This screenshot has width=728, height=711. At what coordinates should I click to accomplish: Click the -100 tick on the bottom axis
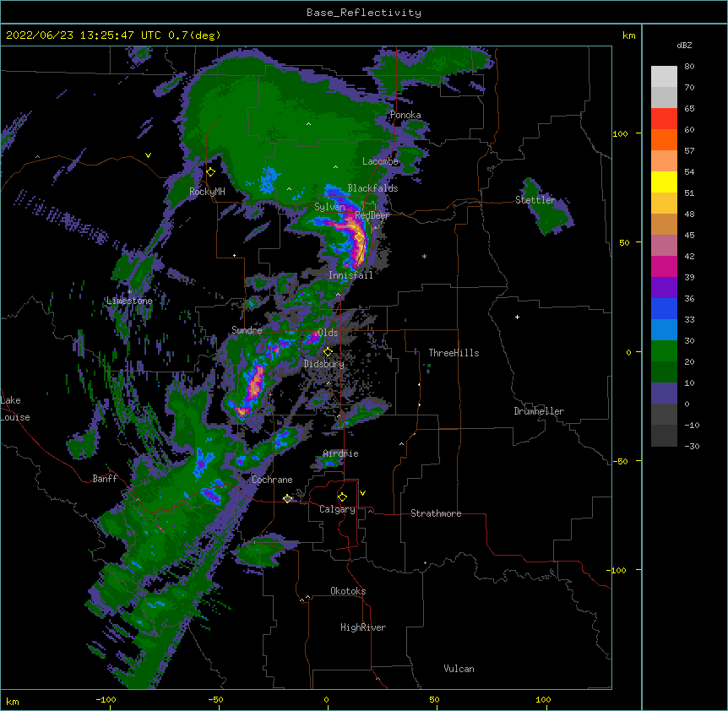tap(106, 699)
